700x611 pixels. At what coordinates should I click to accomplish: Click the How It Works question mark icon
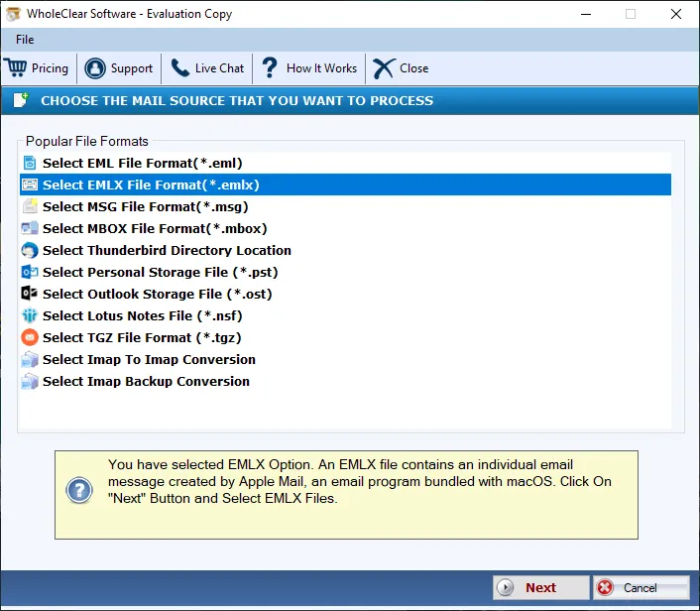[270, 67]
